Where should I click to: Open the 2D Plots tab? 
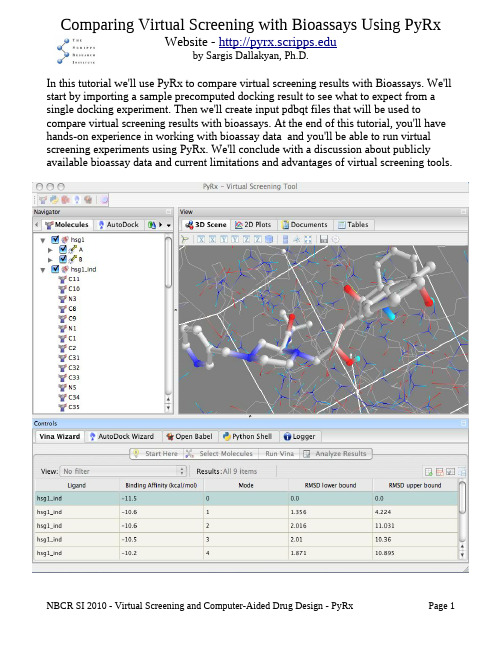(253, 225)
